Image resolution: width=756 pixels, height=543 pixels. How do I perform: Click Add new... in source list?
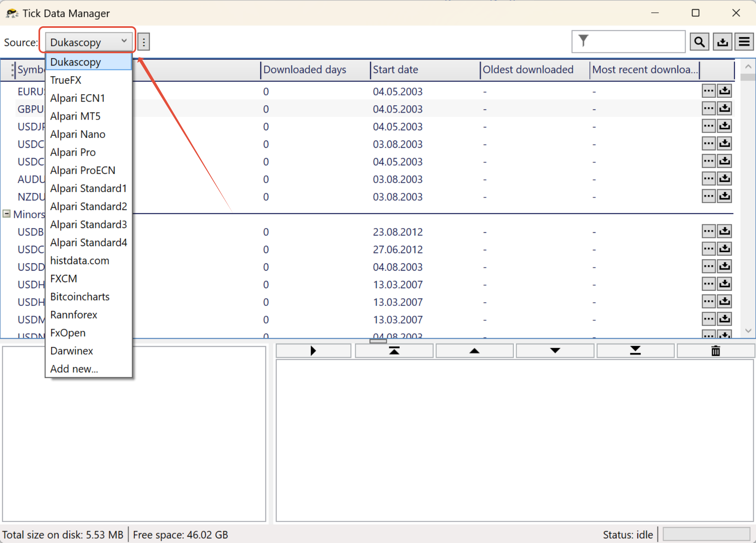point(89,369)
